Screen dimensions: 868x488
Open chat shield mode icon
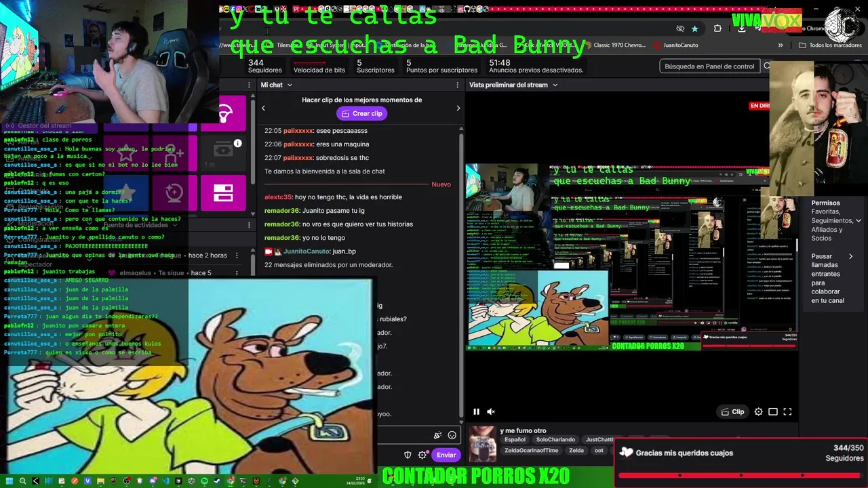coord(408,455)
